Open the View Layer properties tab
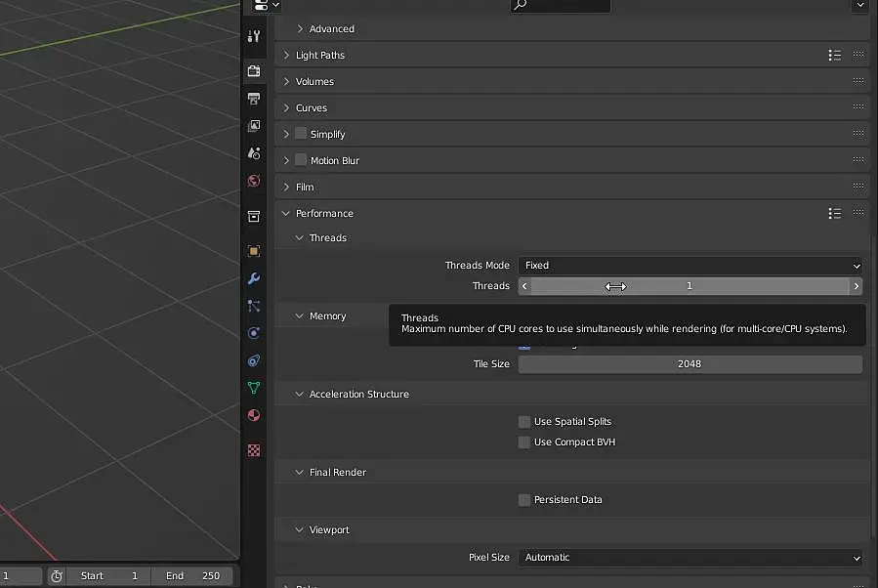The height and width of the screenshot is (588, 878). pos(254,125)
